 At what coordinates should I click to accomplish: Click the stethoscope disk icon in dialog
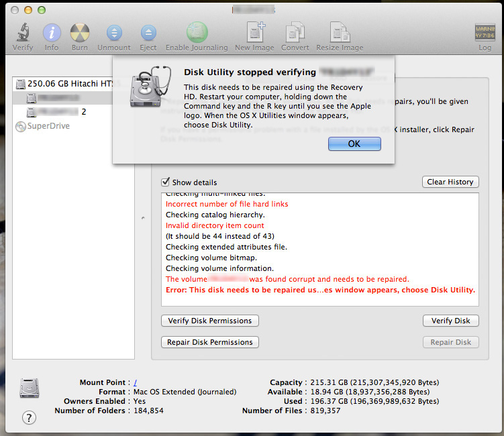tap(150, 87)
